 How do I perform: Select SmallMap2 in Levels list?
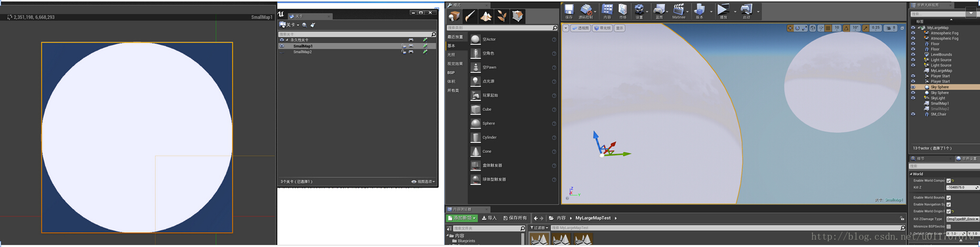coord(303,52)
